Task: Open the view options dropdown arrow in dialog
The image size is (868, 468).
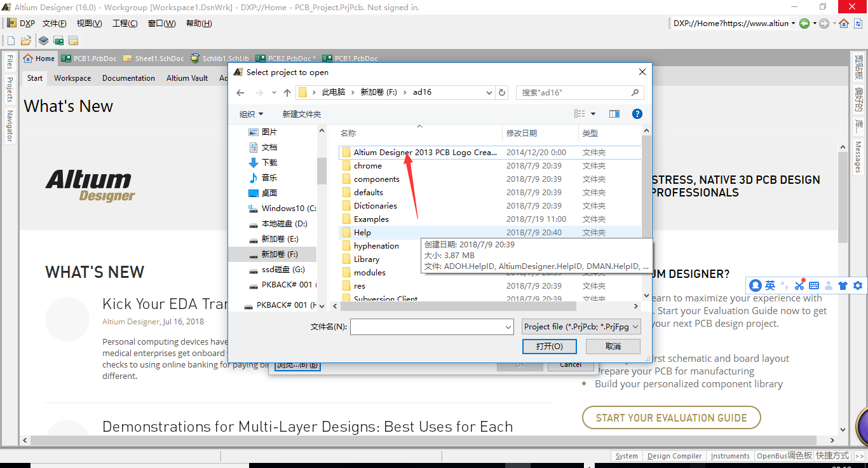Action: coord(593,114)
